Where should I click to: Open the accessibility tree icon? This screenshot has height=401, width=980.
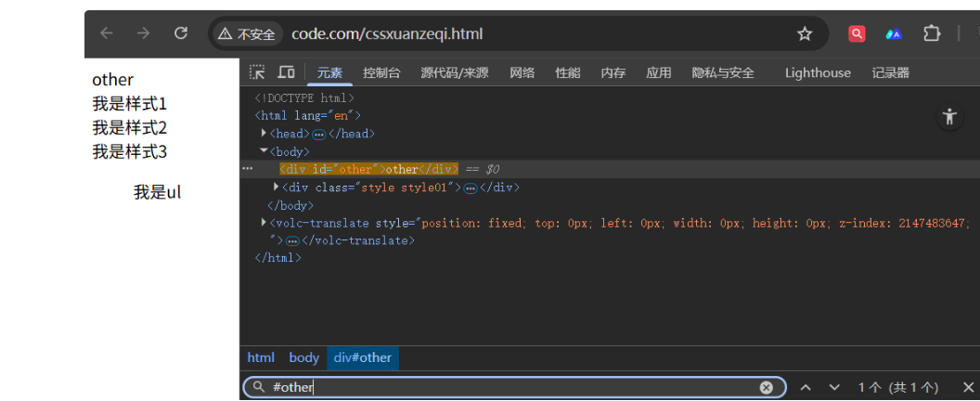coord(948,117)
